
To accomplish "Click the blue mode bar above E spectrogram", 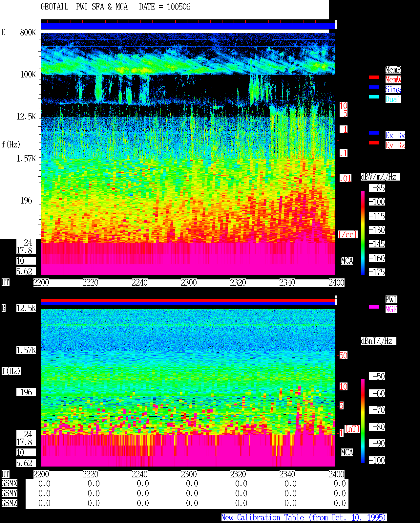I will pyautogui.click(x=188, y=26).
